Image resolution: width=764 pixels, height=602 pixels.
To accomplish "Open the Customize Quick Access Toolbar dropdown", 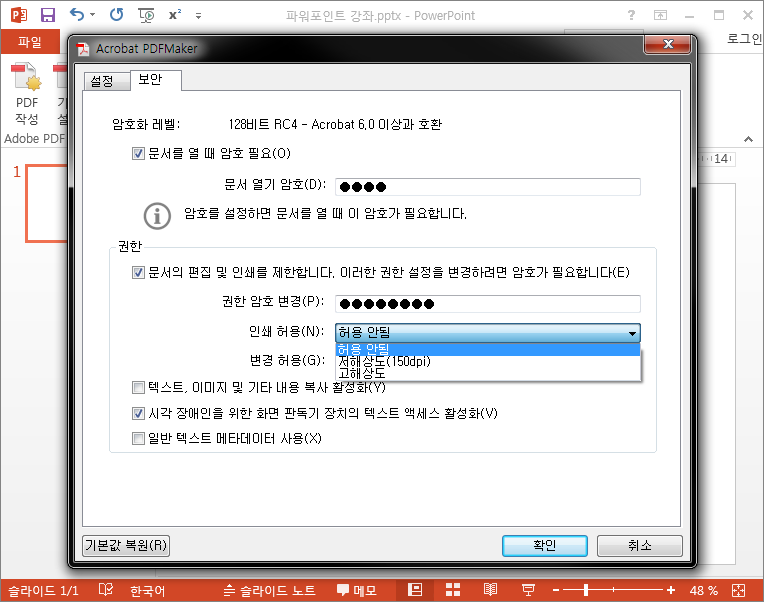I will pos(198,16).
